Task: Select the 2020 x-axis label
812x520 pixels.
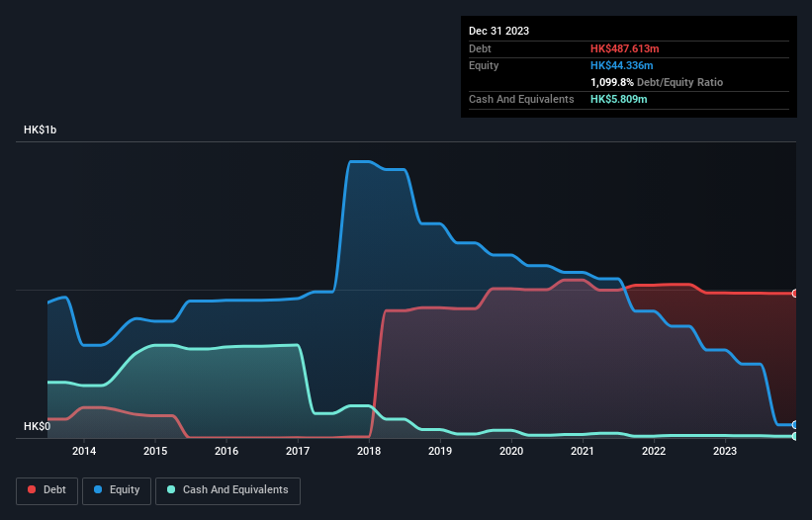Action: click(x=511, y=451)
